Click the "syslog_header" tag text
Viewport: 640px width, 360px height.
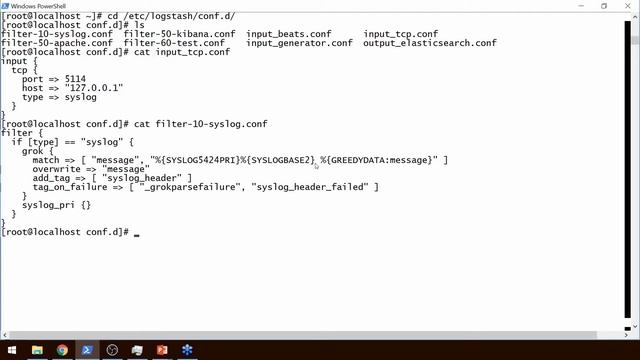[x=142, y=178]
